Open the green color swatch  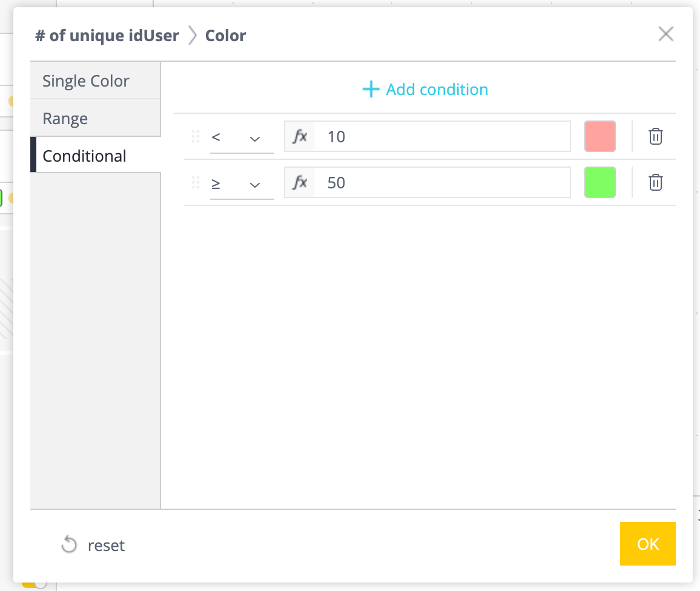[599, 182]
